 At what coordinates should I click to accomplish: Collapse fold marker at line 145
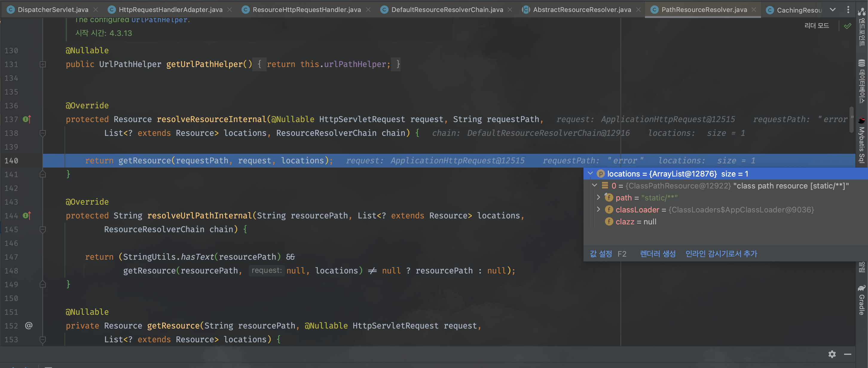click(43, 229)
